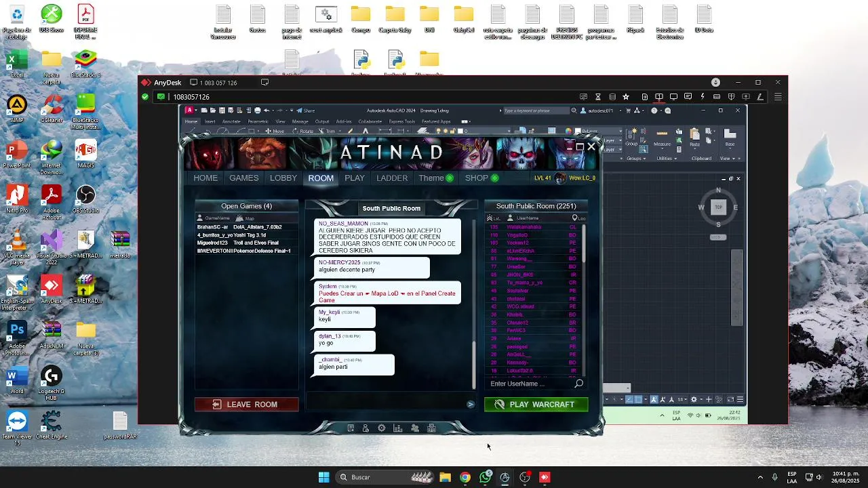Image resolution: width=868 pixels, height=488 pixels.
Task: Expand the AutoCAD View panel dropdown
Action: click(x=728, y=159)
